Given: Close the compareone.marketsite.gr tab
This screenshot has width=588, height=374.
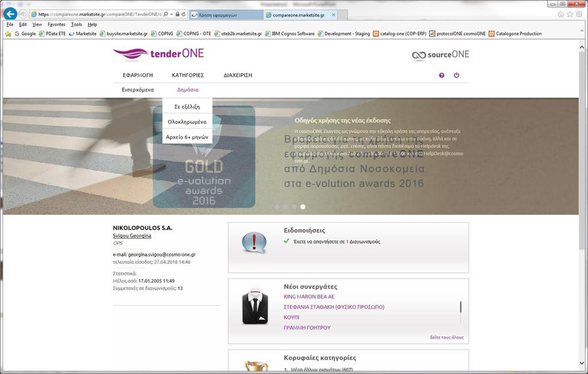Looking at the screenshot, I should [x=334, y=15].
